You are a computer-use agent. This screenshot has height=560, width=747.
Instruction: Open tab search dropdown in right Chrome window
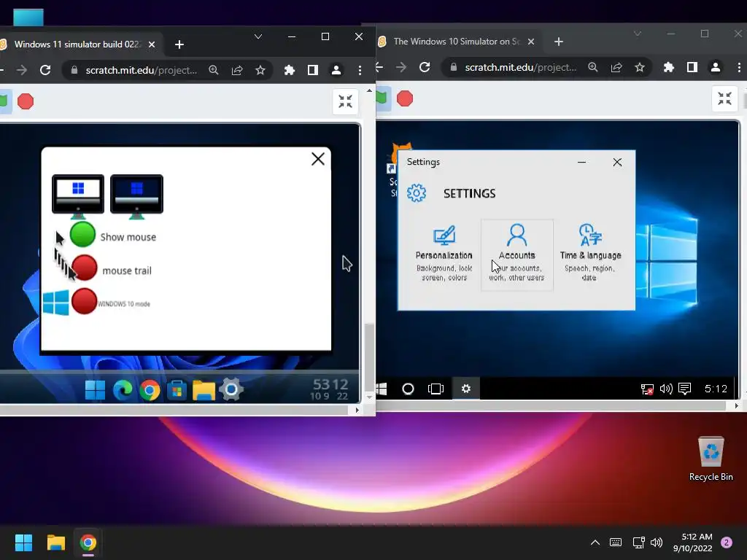coord(638,34)
